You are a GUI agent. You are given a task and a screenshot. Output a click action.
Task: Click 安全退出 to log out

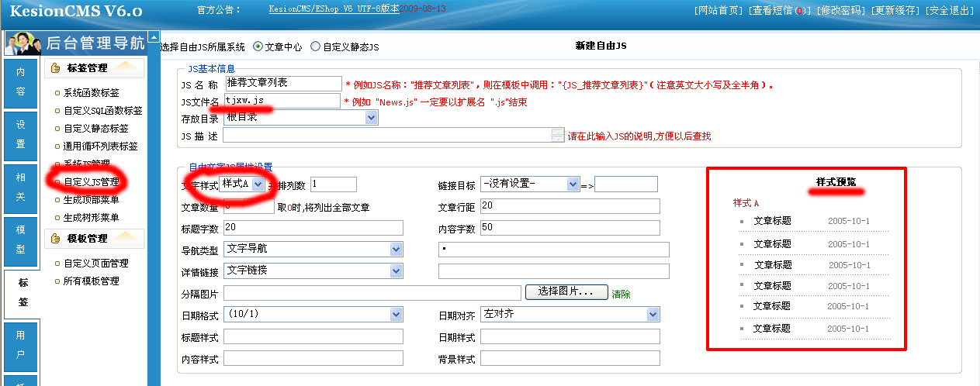click(950, 11)
